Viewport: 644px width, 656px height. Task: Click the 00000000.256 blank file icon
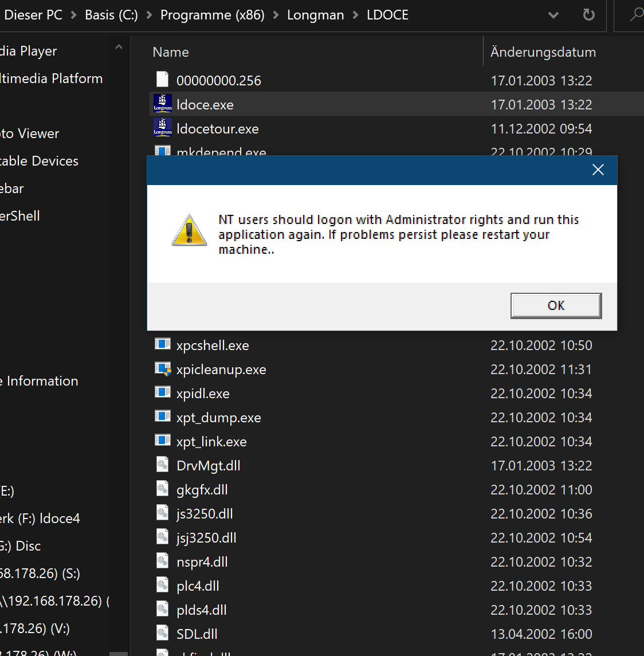coord(162,80)
